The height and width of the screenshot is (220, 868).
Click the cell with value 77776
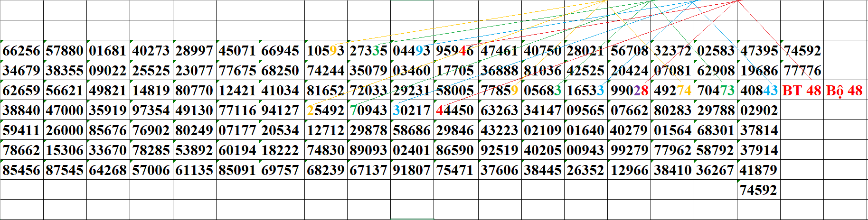click(x=802, y=71)
